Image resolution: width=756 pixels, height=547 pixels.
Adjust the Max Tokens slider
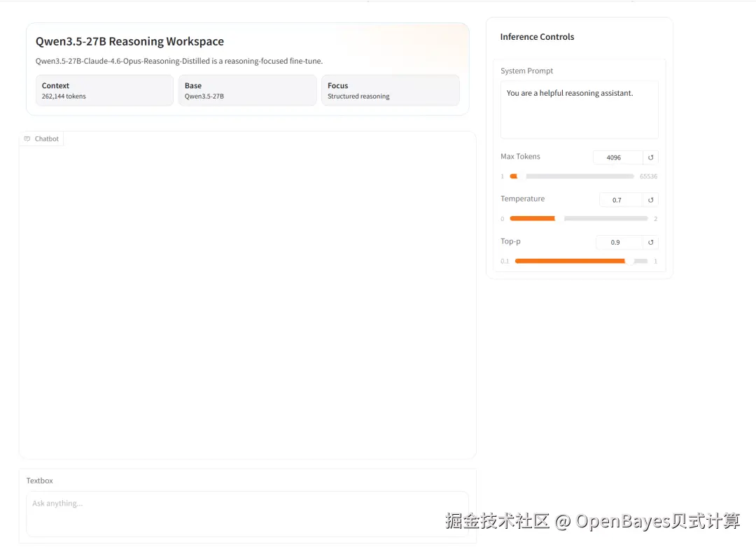572,176
